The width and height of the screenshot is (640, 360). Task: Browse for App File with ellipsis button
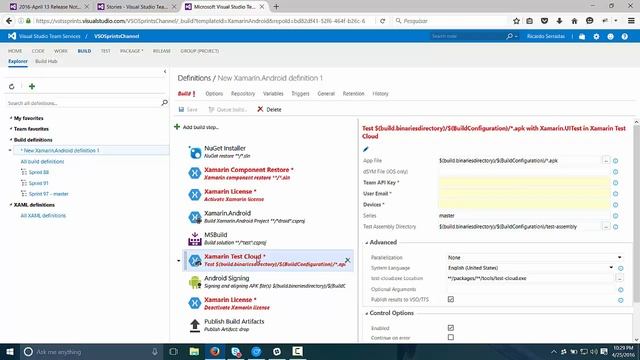(x=606, y=160)
